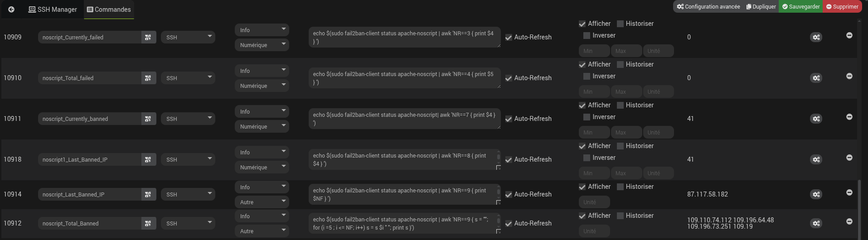The height and width of the screenshot is (240, 868).
Task: Click the green Sauvegarder button
Action: click(801, 6)
